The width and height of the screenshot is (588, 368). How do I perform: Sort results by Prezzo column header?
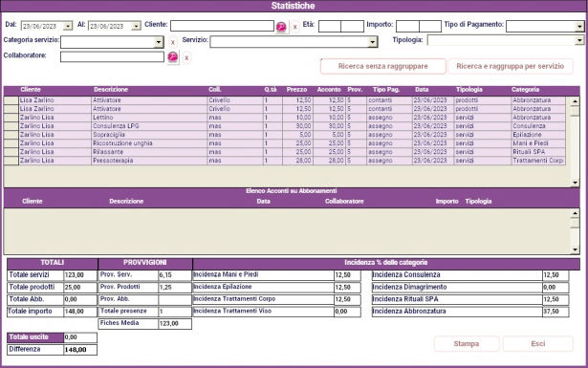(296, 90)
